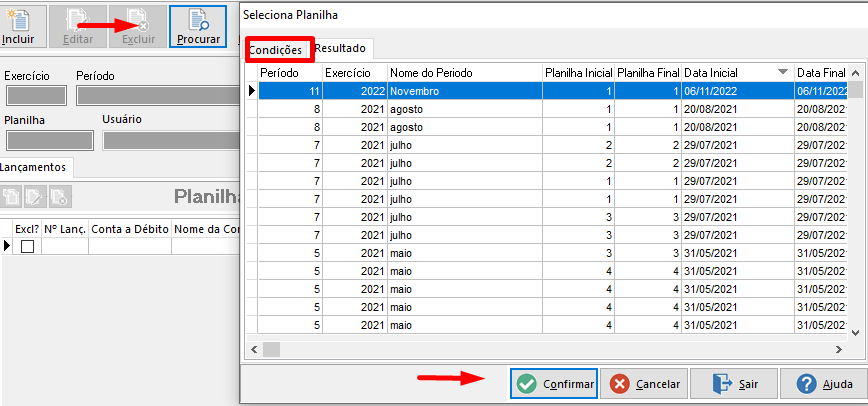The width and height of the screenshot is (868, 406).
Task: Confirm selection with Confirmar button
Action: pos(554,384)
